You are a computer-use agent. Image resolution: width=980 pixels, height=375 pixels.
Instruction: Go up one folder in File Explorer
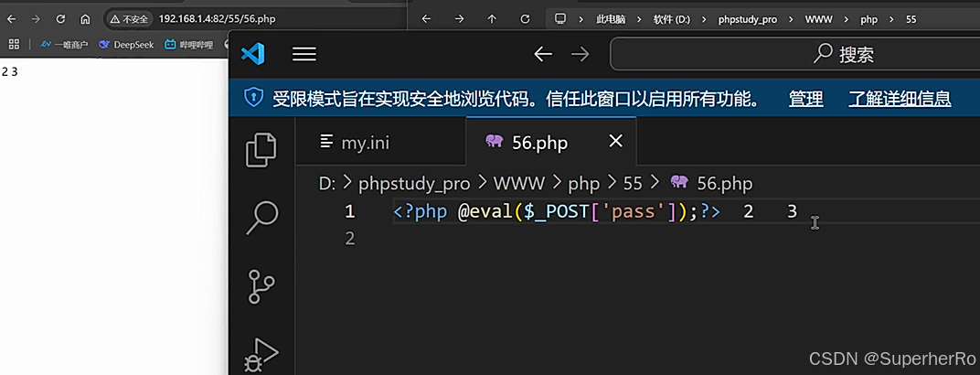click(x=492, y=19)
